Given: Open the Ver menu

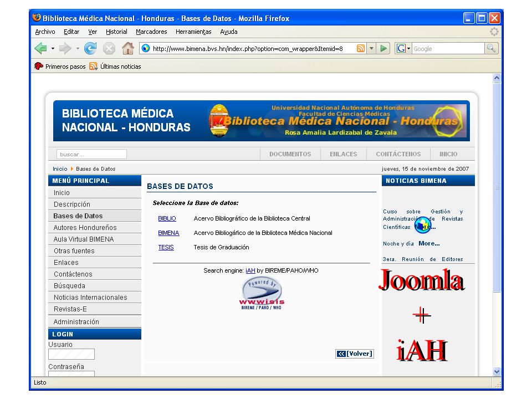Looking at the screenshot, I should point(93,32).
